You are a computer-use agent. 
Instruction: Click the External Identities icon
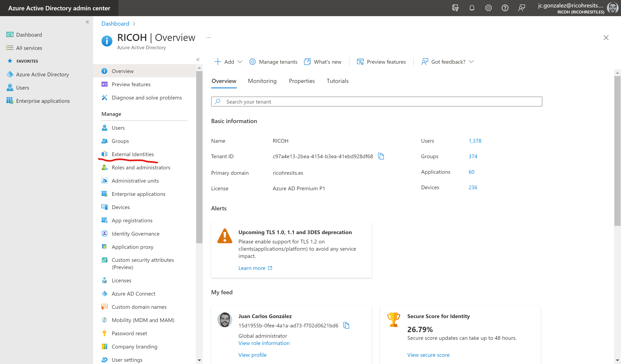point(105,154)
